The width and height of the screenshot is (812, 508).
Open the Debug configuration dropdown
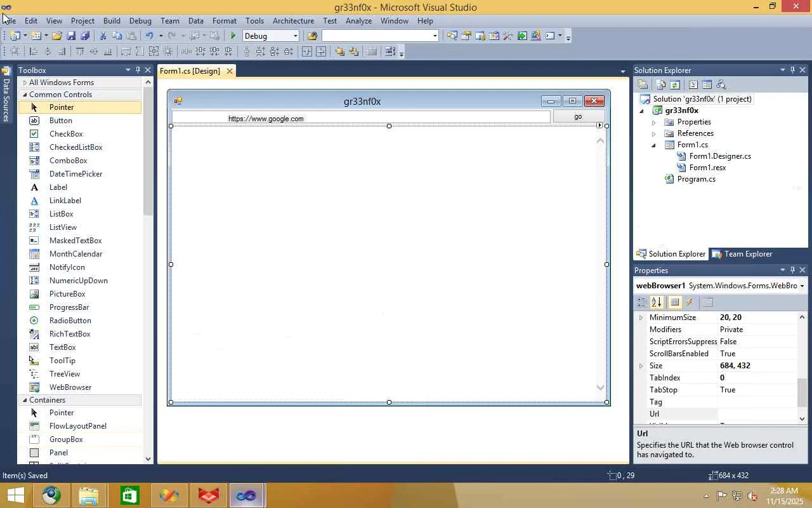coord(295,36)
